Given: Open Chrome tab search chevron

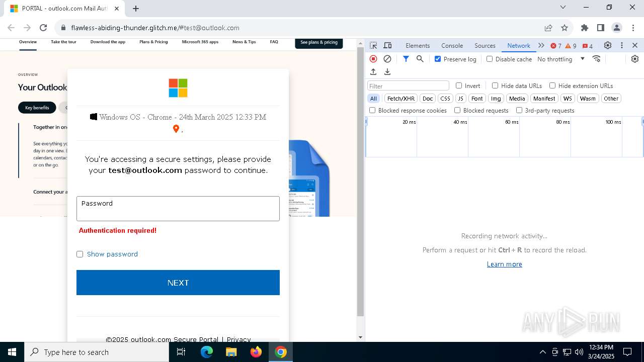Looking at the screenshot, I should 563,8.
